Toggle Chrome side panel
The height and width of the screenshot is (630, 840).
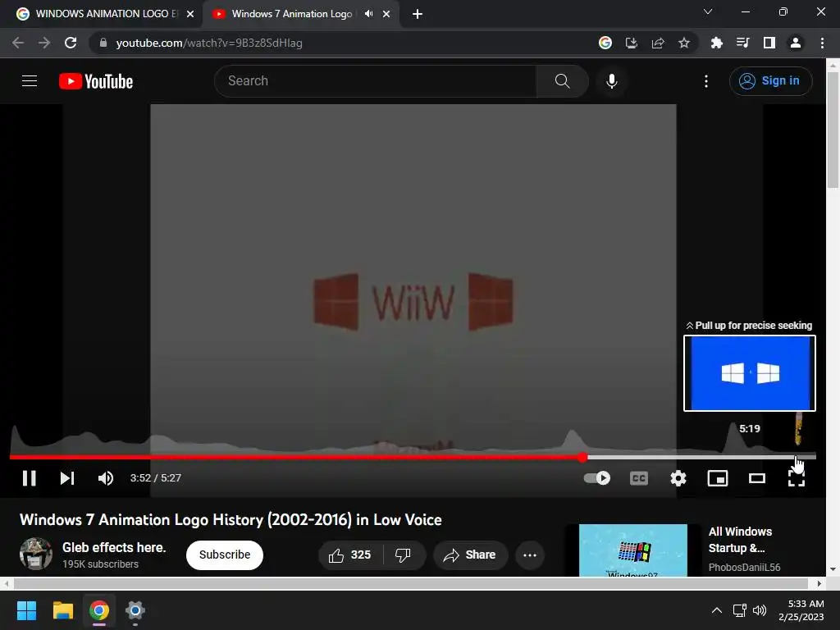769,43
